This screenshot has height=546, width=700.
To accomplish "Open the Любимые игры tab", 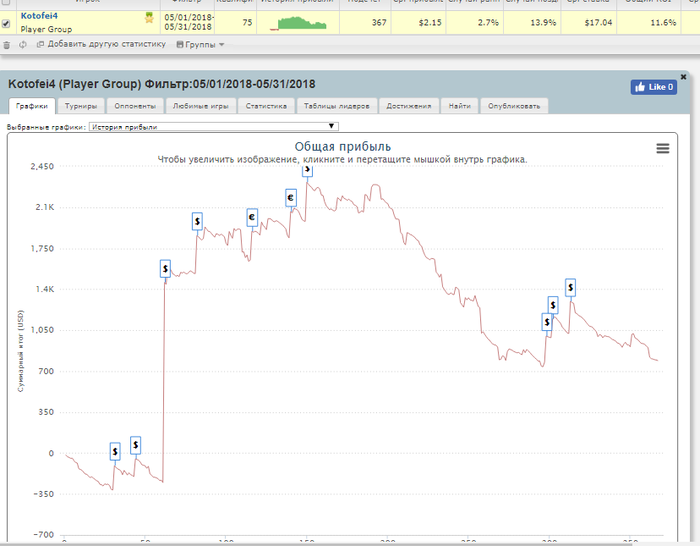I will pos(200,106).
